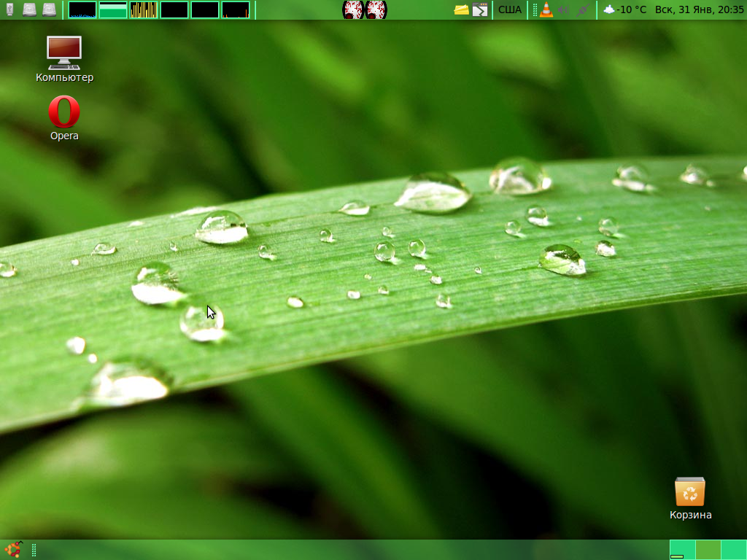Screen dimensions: 747x560
Task: Click the yellow-bars system monitor graph
Action: click(144, 9)
